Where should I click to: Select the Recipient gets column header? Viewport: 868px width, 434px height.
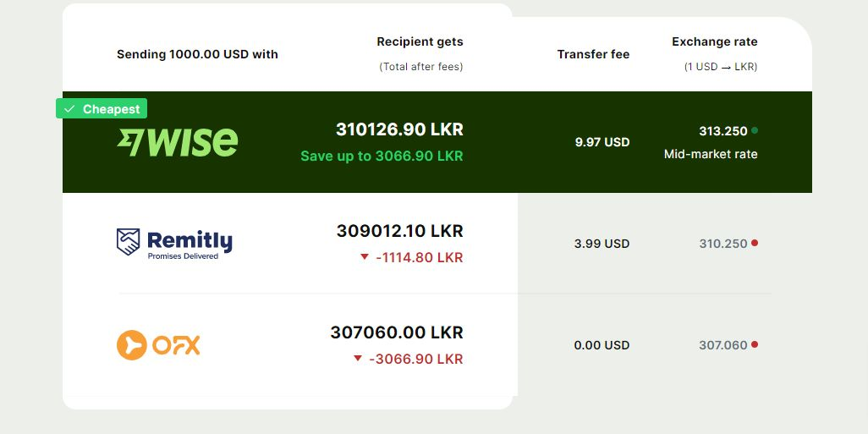coord(420,41)
